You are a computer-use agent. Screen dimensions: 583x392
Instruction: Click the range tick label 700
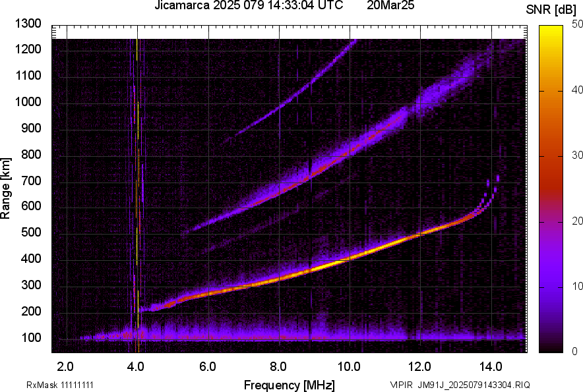(31, 181)
